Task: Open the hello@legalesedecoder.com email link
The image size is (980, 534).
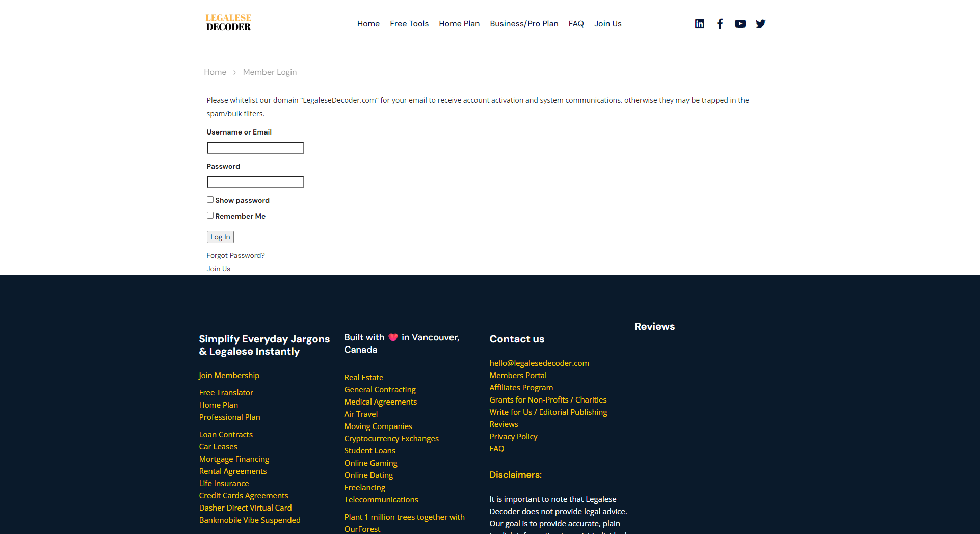Action: tap(539, 363)
